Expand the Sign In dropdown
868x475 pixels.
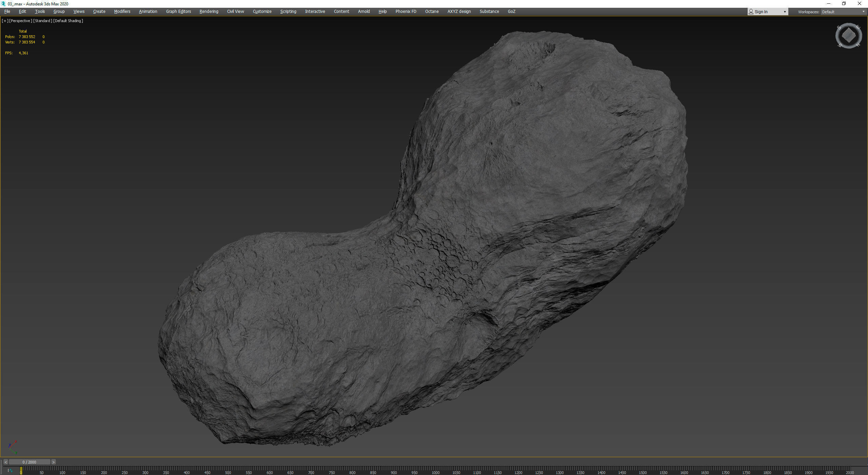[785, 12]
